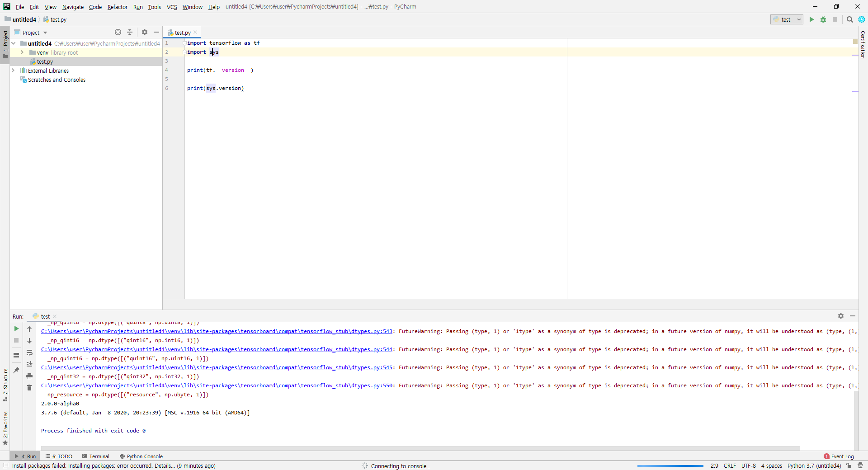Click the background task progress bar
868x470 pixels.
click(x=670, y=465)
